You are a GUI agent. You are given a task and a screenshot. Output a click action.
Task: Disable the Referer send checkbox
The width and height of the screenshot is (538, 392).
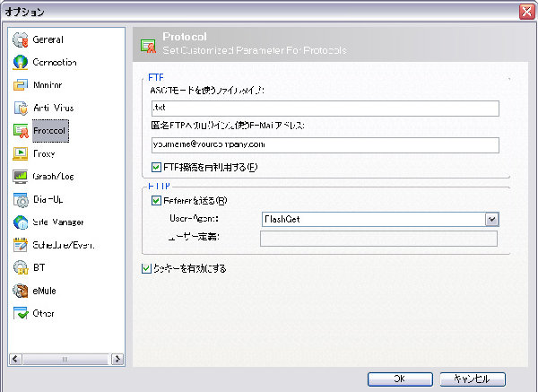[159, 201]
